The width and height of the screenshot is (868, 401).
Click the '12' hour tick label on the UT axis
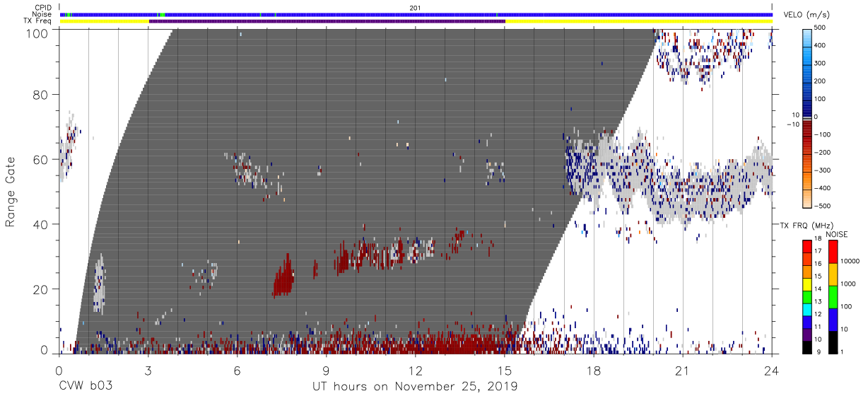click(x=416, y=370)
